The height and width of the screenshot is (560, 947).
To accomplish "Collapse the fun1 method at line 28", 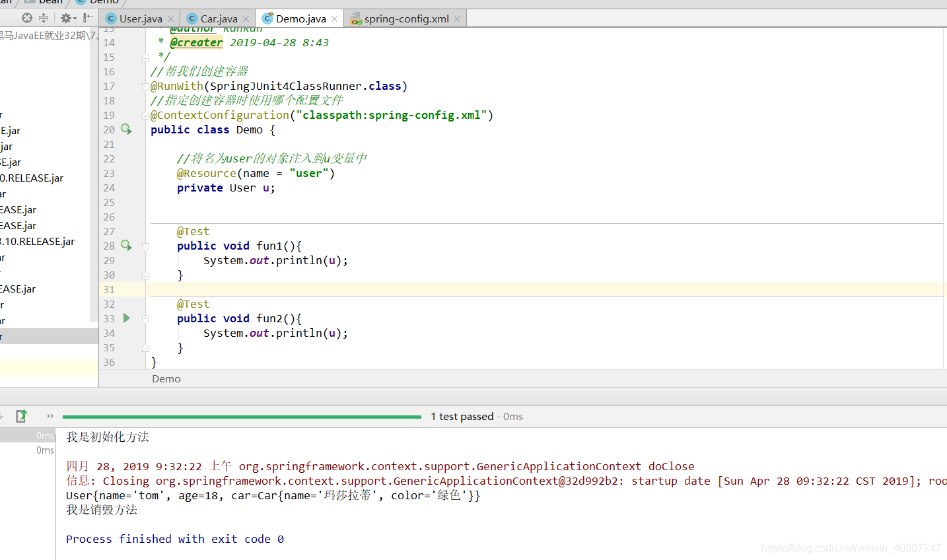I will tap(145, 246).
